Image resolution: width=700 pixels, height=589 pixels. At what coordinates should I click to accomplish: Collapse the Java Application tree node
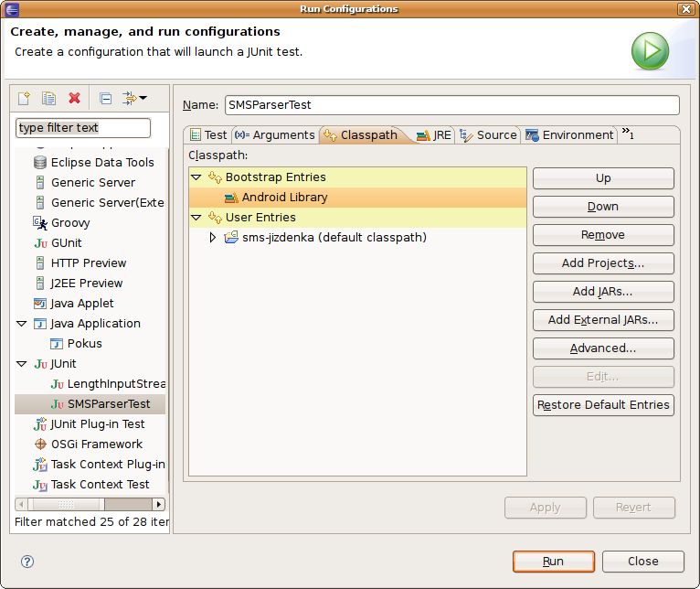coord(21,324)
